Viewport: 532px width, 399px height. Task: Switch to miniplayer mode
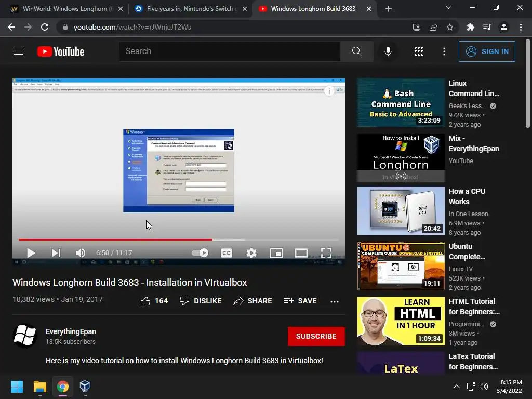click(x=276, y=253)
